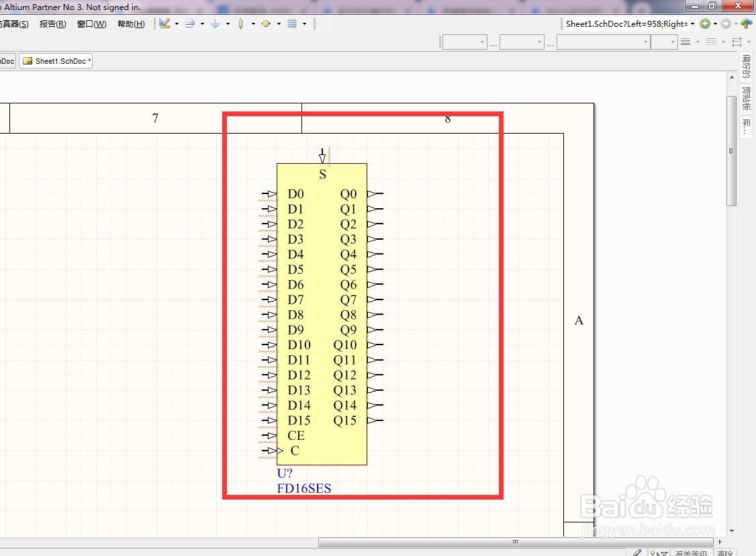Click the vertical scrollbar down arrow

pos(732,531)
